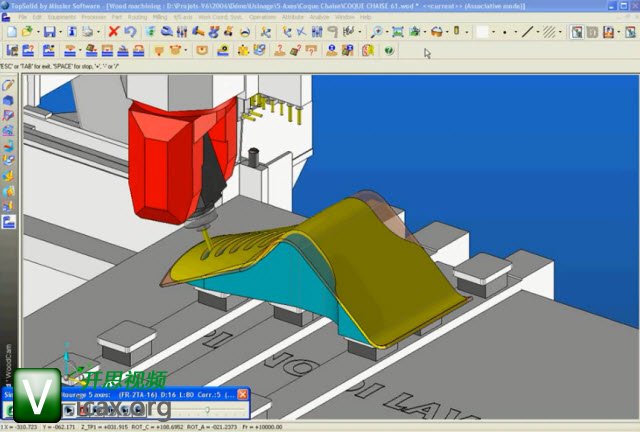Click the Print icon in toolbar
The width and height of the screenshot is (640, 432).
(88, 32)
